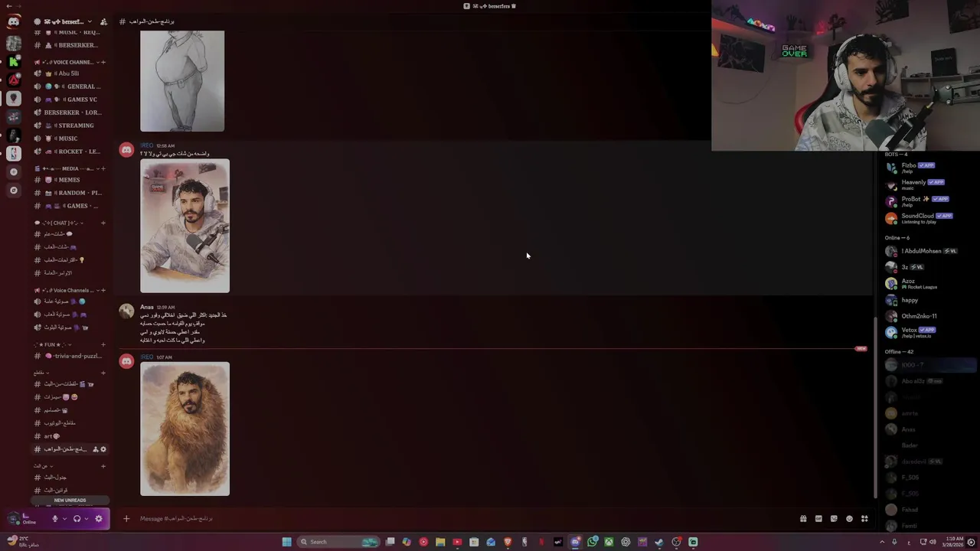Open the green K server icon
The image size is (980, 551).
(14, 60)
